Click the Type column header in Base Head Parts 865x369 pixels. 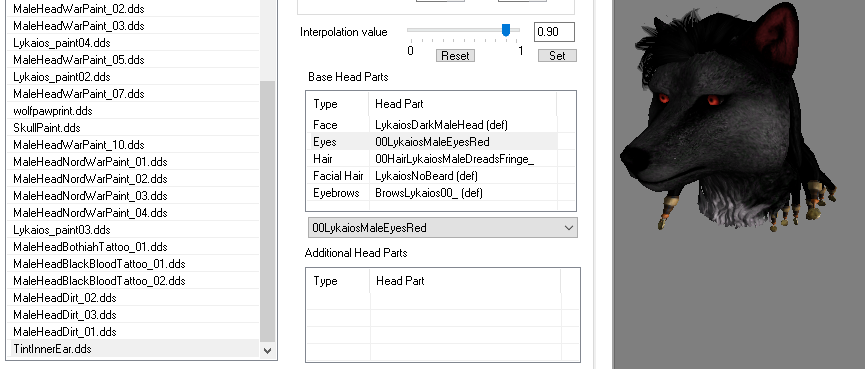[x=337, y=104]
